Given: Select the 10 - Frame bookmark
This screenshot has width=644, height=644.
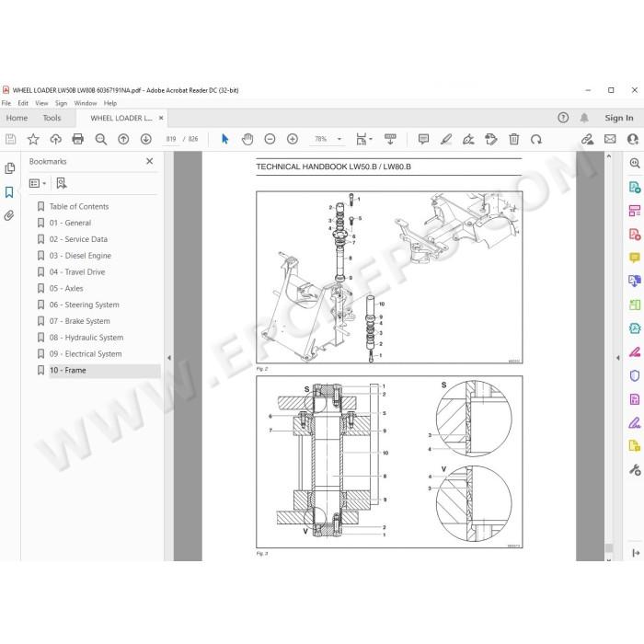Looking at the screenshot, I should pyautogui.click(x=68, y=370).
